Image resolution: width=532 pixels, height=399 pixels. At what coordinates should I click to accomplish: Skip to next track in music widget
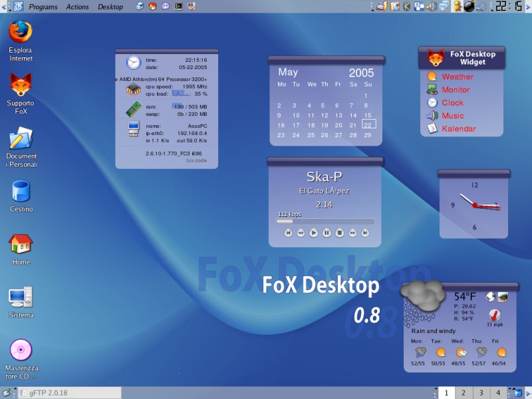point(365,233)
